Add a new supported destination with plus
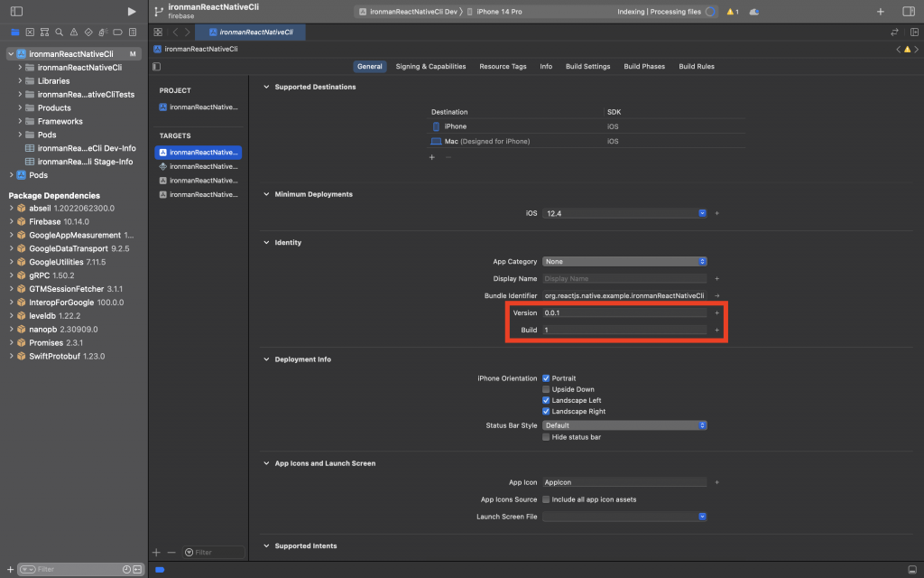The image size is (924, 578). (x=432, y=157)
